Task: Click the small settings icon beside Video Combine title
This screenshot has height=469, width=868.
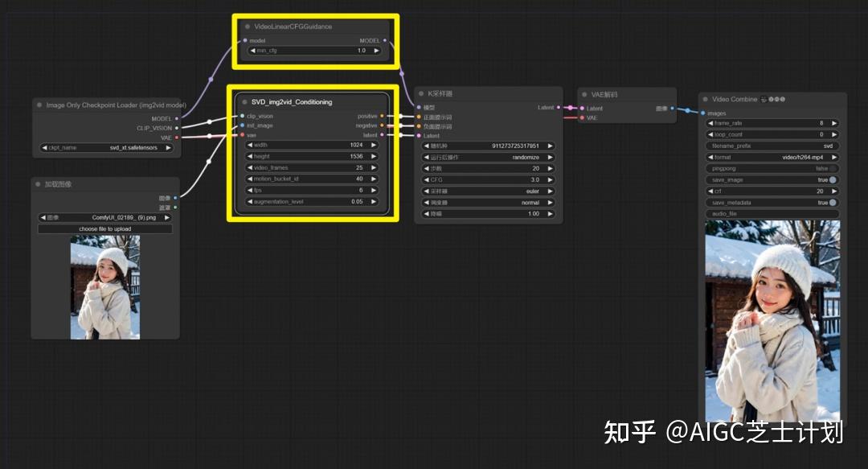Action: coord(762,98)
